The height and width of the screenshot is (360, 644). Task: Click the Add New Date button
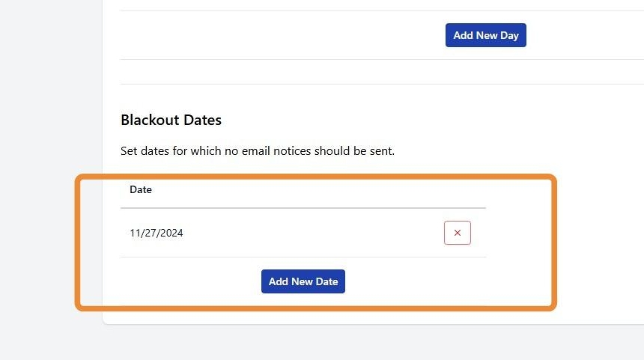[303, 281]
